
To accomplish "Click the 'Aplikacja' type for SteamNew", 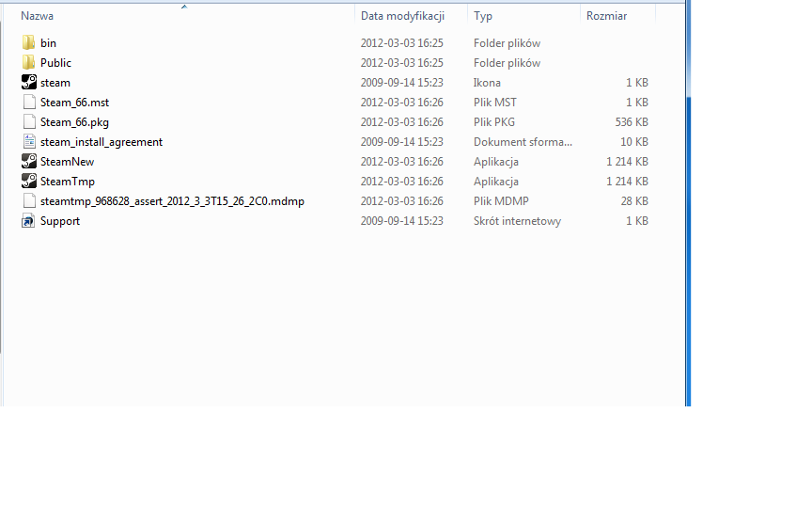I will [495, 162].
